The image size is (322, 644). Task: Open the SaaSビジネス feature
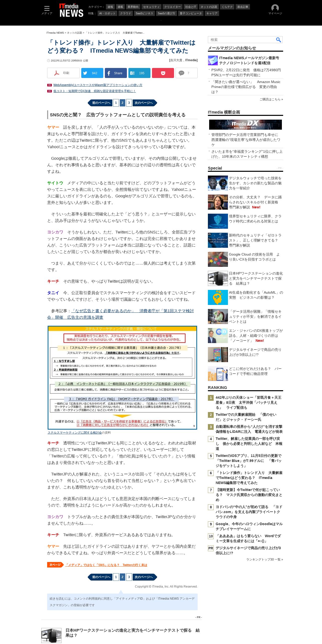pos(144,13)
